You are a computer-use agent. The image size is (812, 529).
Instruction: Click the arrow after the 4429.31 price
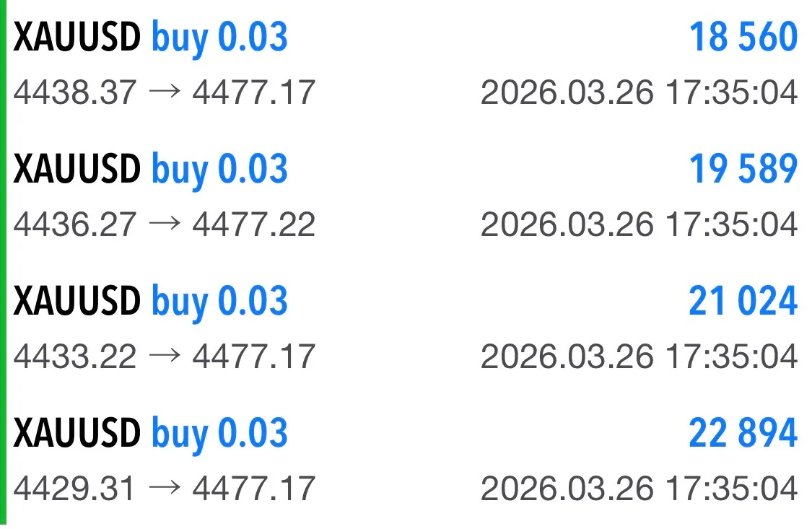[164, 489]
